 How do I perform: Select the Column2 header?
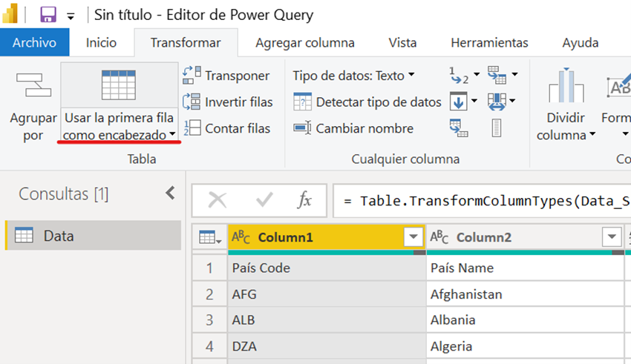pyautogui.click(x=525, y=237)
